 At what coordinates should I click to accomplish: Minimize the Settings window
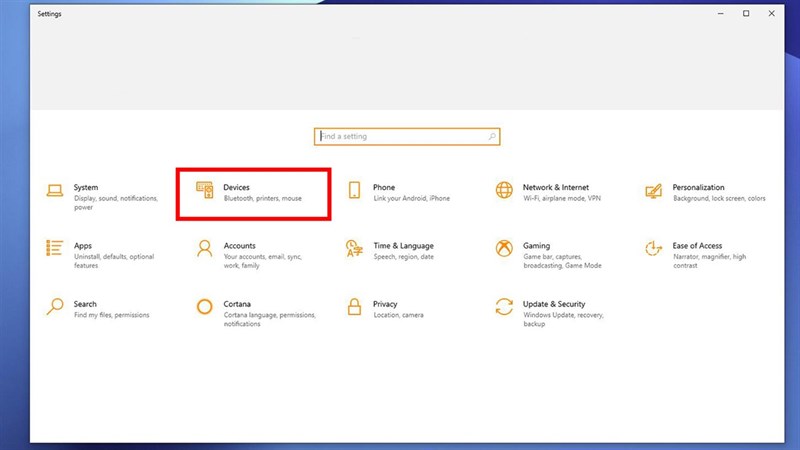(719, 14)
